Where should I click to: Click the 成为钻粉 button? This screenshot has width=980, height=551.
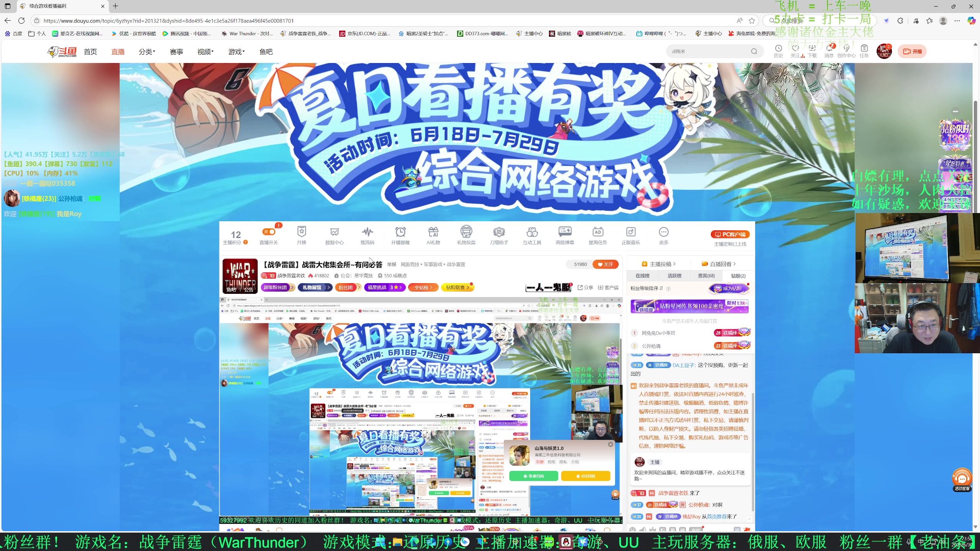click(728, 289)
